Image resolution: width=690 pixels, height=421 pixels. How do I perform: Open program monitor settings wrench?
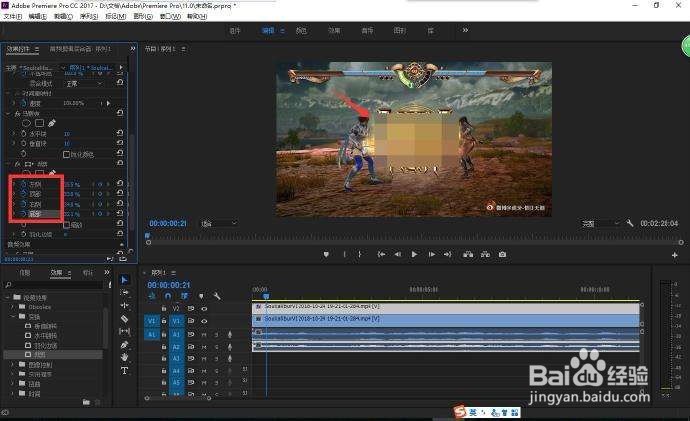click(x=630, y=223)
